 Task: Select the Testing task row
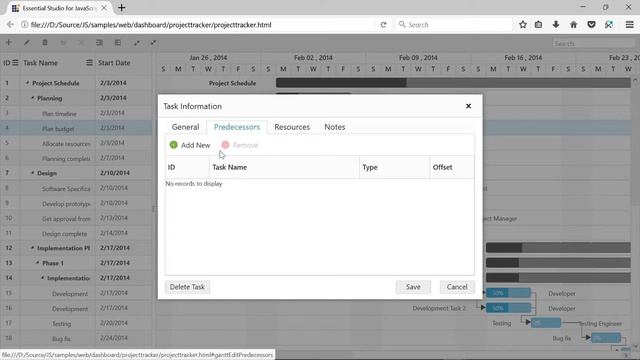pos(76,323)
